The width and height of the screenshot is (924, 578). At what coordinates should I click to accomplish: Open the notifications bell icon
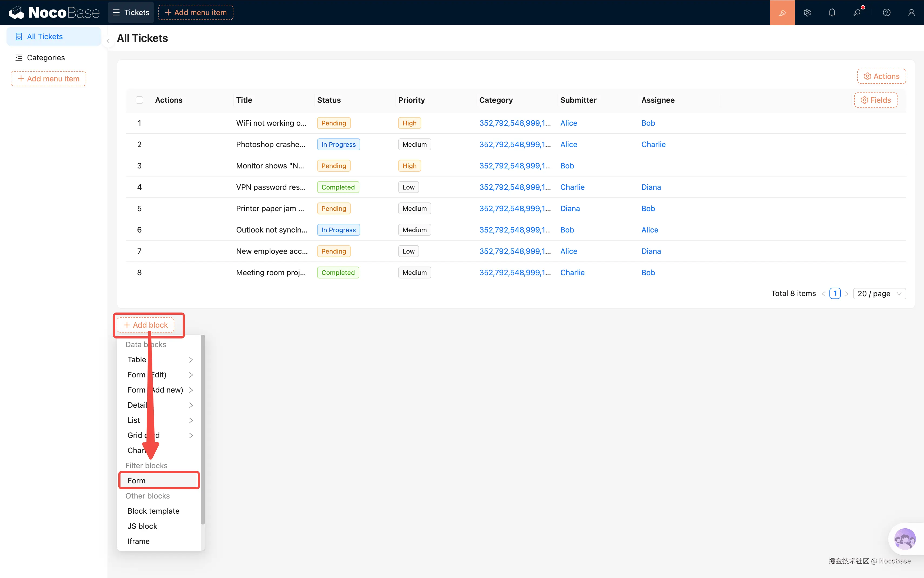(x=832, y=13)
